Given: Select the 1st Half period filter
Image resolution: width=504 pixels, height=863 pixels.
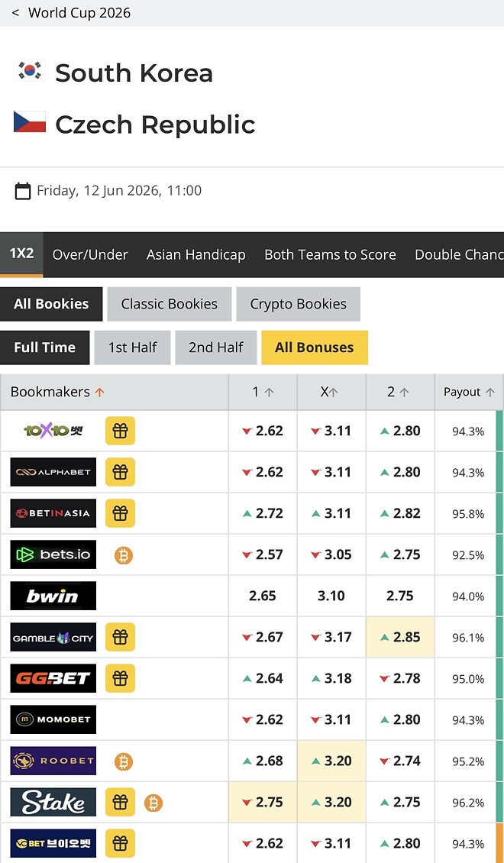Looking at the screenshot, I should (132, 347).
